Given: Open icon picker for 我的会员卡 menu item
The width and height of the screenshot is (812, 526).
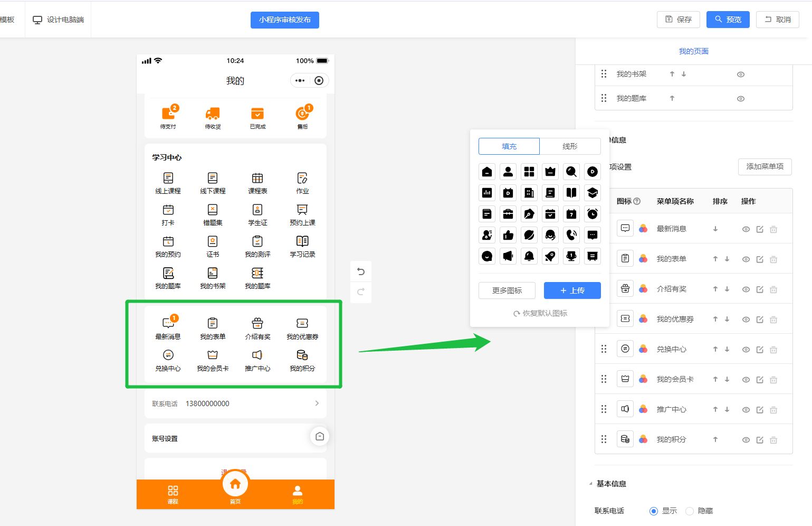Looking at the screenshot, I should coord(625,379).
